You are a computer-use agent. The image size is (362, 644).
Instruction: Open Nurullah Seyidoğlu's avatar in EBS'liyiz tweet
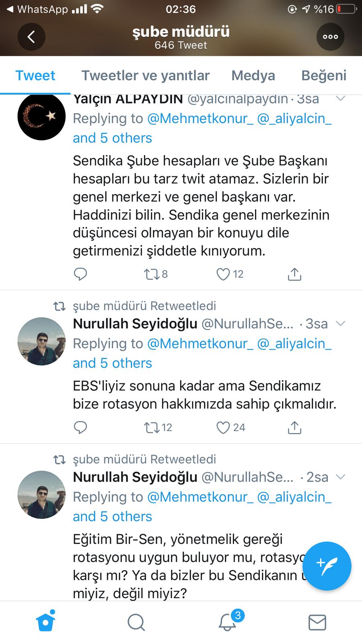pyautogui.click(x=41, y=341)
